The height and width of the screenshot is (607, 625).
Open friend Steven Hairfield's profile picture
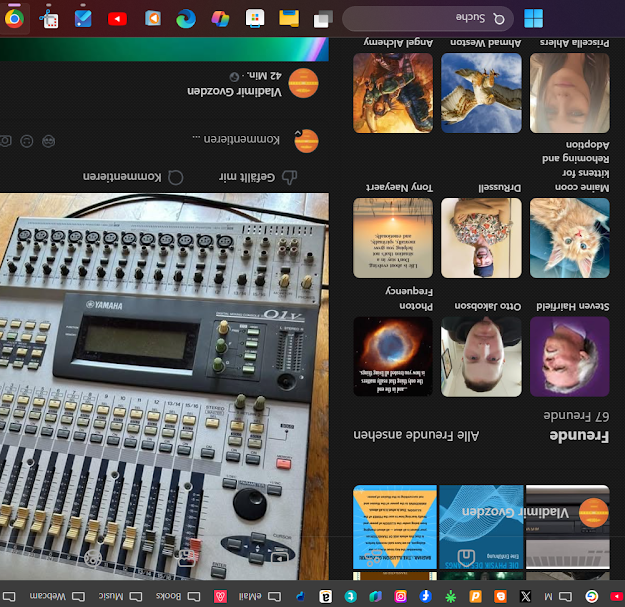coord(570,357)
